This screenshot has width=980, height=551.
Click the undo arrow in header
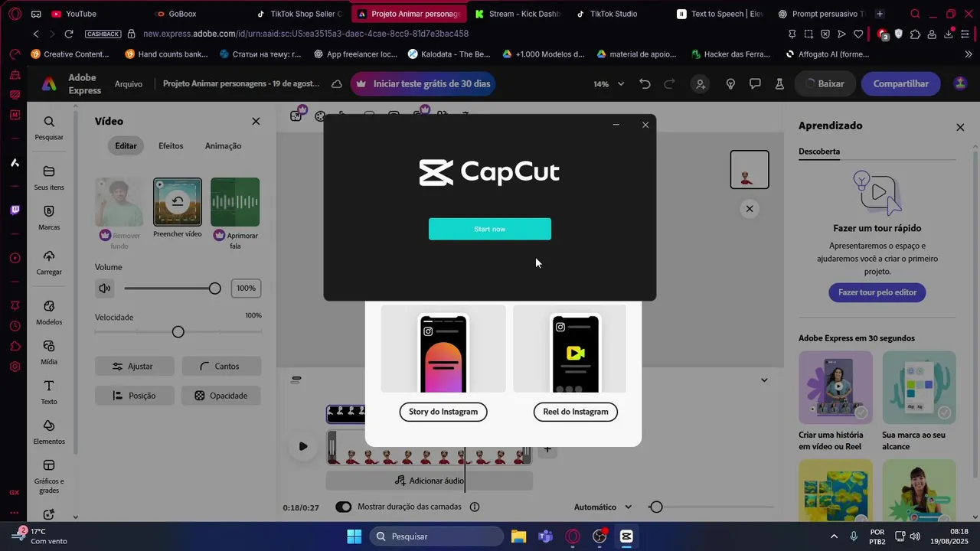pos(645,84)
